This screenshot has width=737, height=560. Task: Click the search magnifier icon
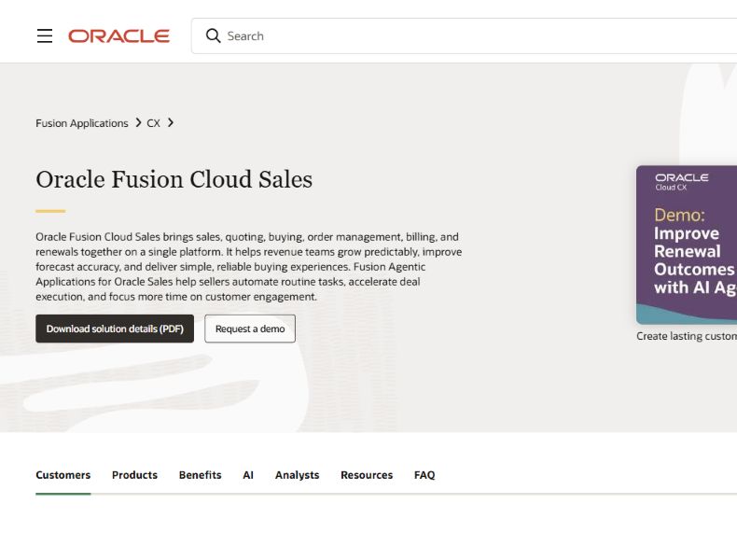[213, 35]
